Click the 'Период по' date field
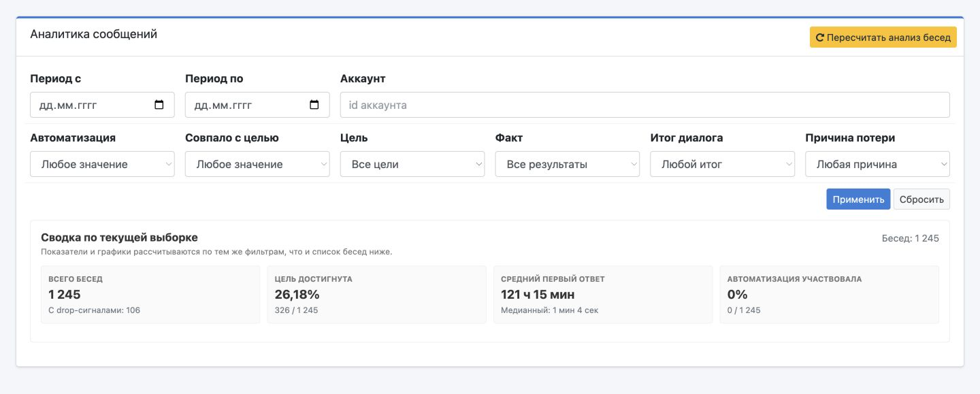 pyautogui.click(x=257, y=105)
